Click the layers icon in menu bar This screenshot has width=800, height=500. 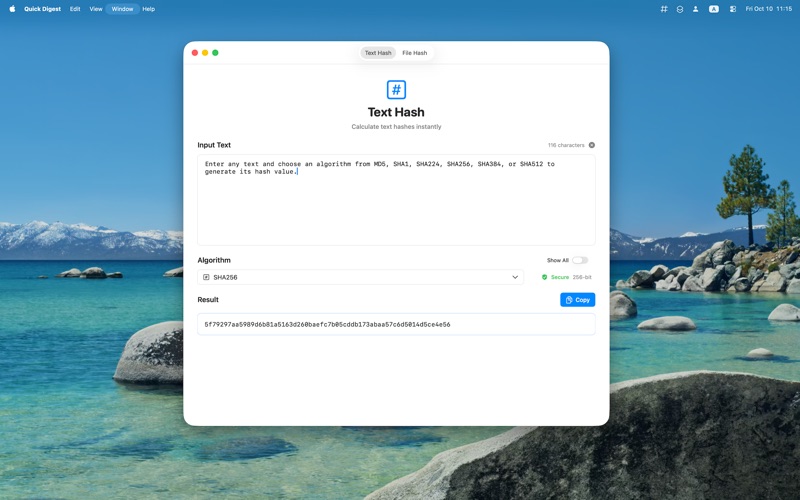(x=680, y=9)
